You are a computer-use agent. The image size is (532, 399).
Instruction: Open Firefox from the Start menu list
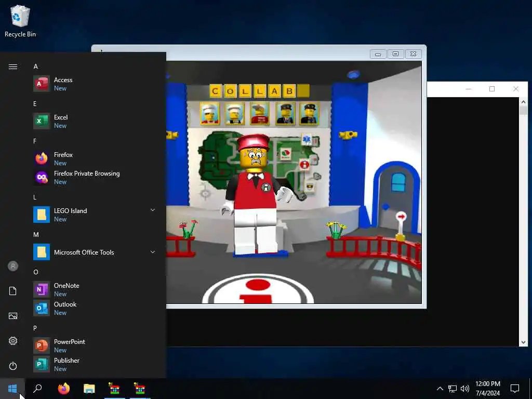[x=95, y=158]
